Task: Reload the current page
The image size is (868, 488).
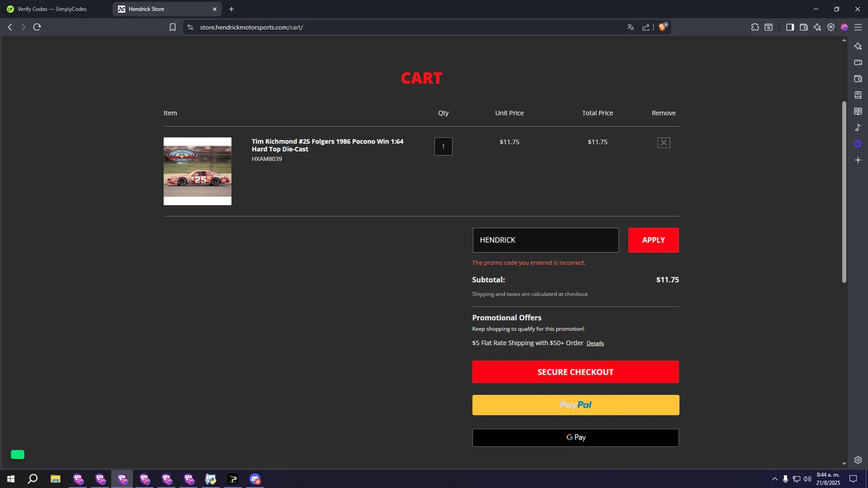Action: coord(37,27)
